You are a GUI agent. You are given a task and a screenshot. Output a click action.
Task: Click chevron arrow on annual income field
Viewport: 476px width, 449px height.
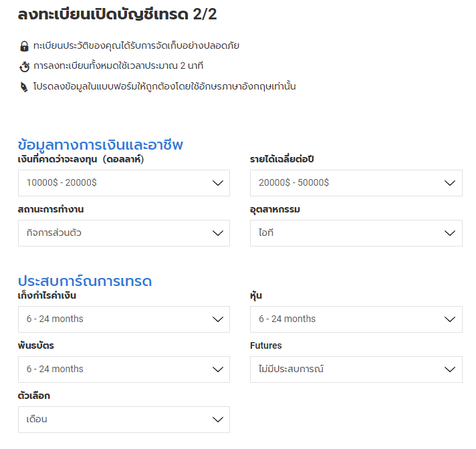pos(449,183)
